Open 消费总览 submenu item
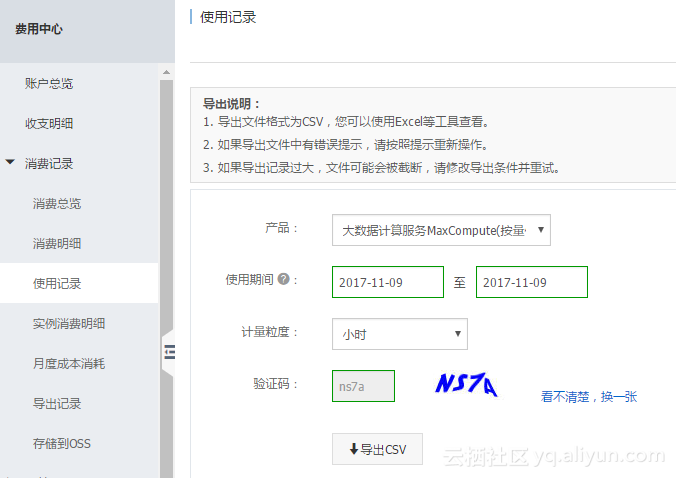The width and height of the screenshot is (676, 478). [x=57, y=204]
